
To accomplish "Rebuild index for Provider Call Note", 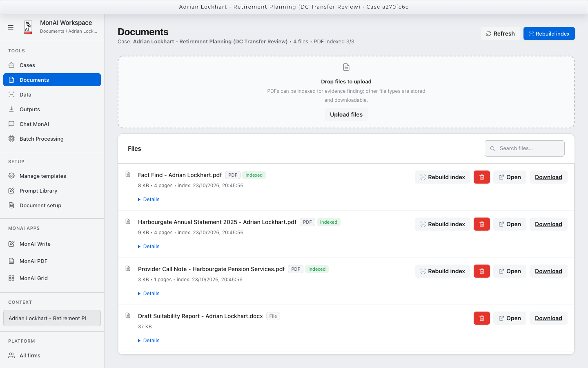I will tap(443, 271).
